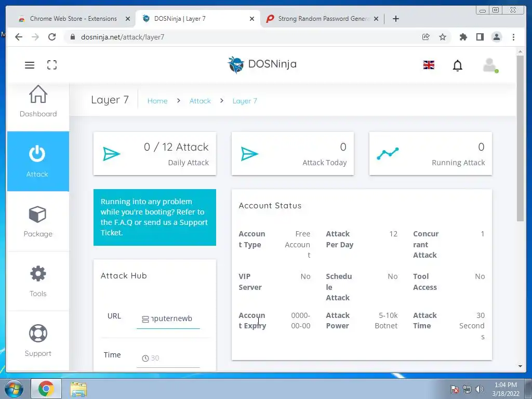This screenshot has height=399, width=532.
Task: Click the '0 / 12 Attack' text
Action: (x=176, y=147)
